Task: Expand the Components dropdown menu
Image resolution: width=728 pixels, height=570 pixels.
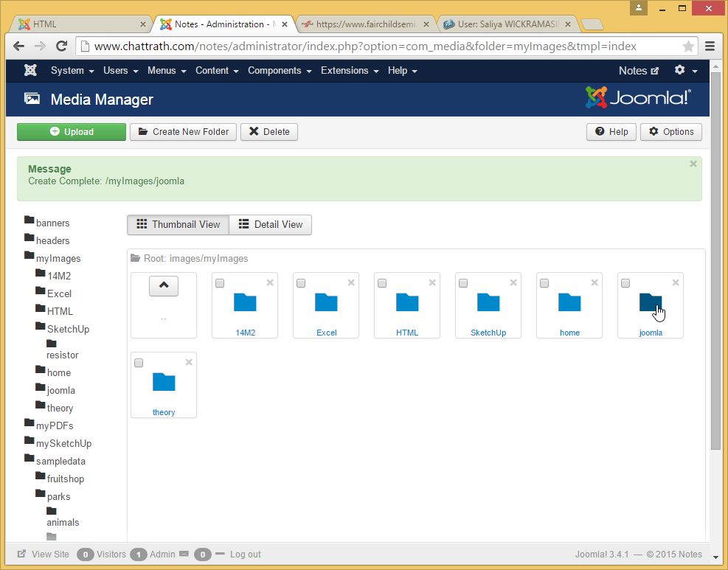Action: (x=279, y=71)
